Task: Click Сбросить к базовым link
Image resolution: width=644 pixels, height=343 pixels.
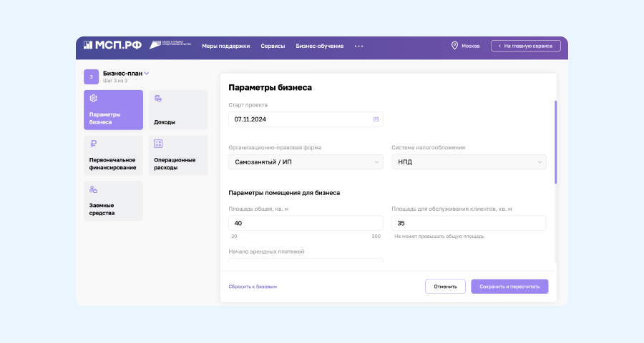Action: point(253,287)
